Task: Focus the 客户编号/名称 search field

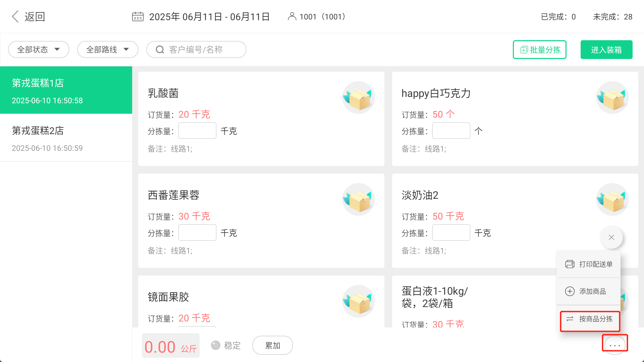Action: coord(196,50)
